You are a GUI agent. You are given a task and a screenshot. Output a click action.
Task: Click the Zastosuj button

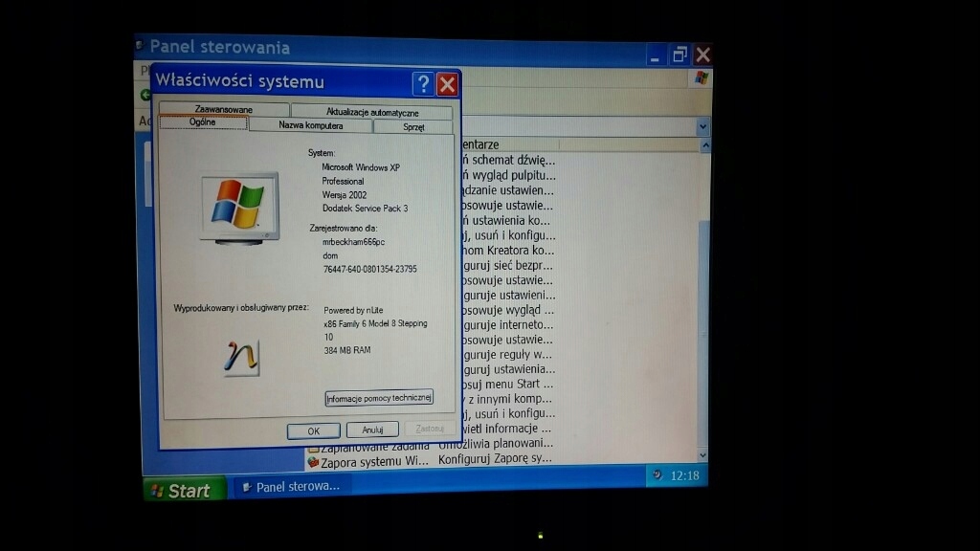pos(430,429)
